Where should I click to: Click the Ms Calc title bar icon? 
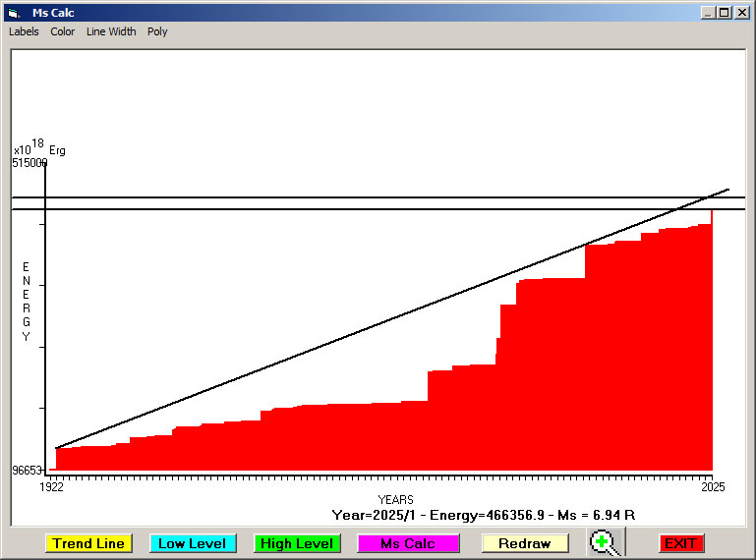[13, 13]
